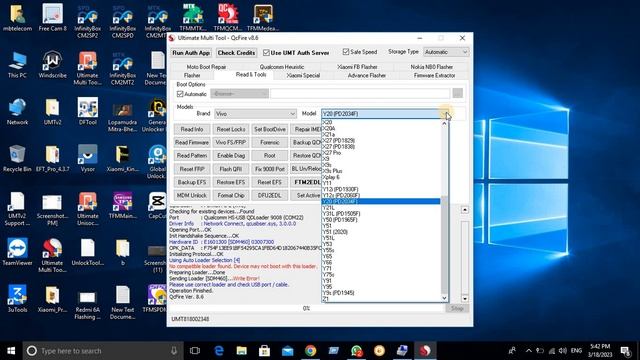The width and height of the screenshot is (640, 360).
Task: Click the model list scrollbar up arrow
Action: tap(444, 123)
